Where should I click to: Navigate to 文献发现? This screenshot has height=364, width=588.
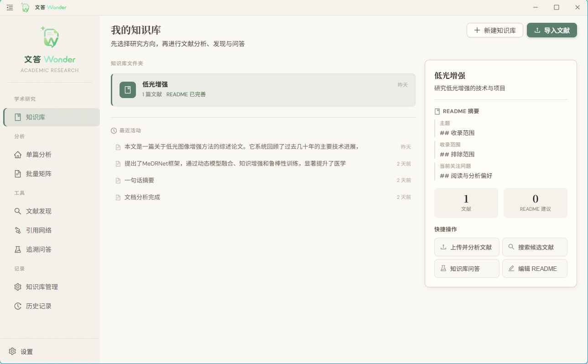[x=52, y=211]
